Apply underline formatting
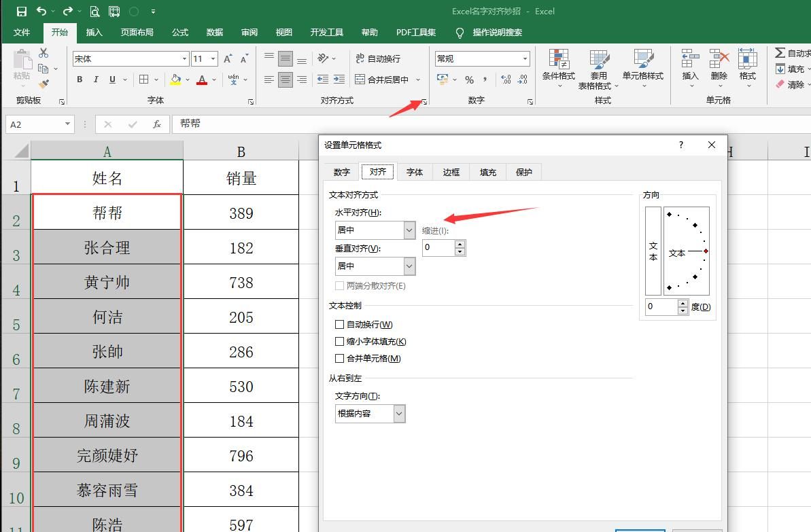Viewport: 811px width, 532px height. 111,79
